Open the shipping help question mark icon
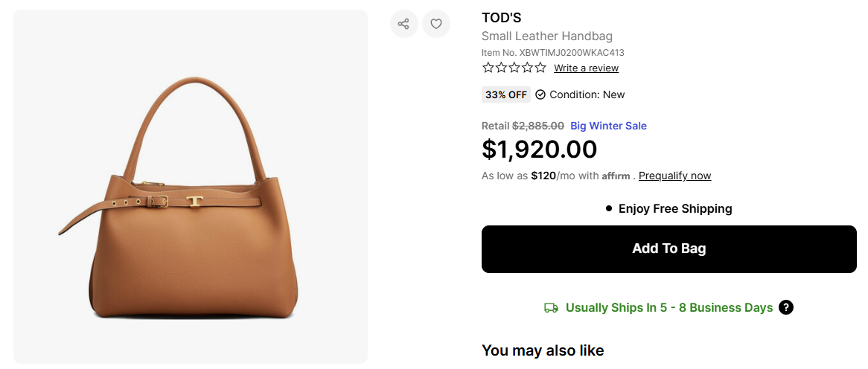 coord(785,307)
